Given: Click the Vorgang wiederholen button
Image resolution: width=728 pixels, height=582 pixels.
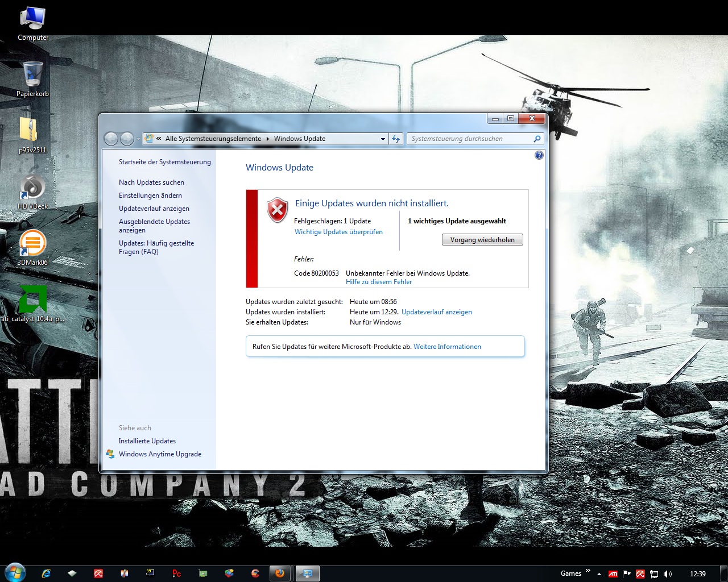Looking at the screenshot, I should pos(482,240).
